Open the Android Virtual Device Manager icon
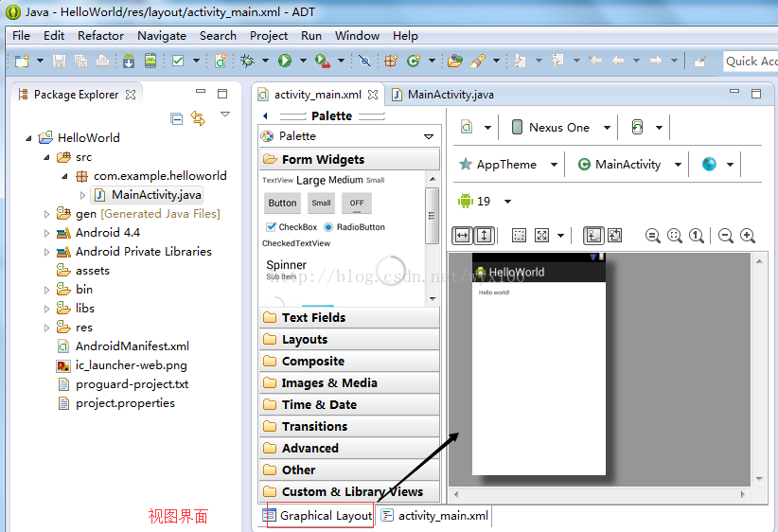Image resolution: width=778 pixels, height=532 pixels. [x=150, y=61]
